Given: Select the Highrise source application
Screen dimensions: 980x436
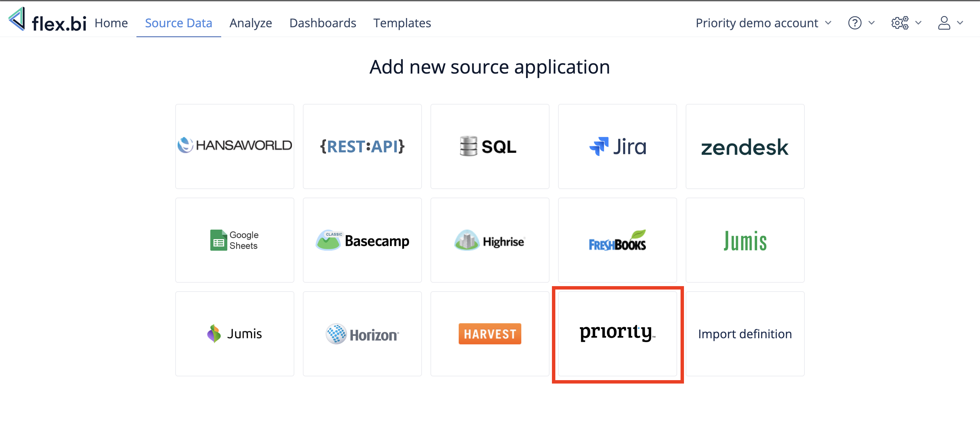Looking at the screenshot, I should pos(489,240).
